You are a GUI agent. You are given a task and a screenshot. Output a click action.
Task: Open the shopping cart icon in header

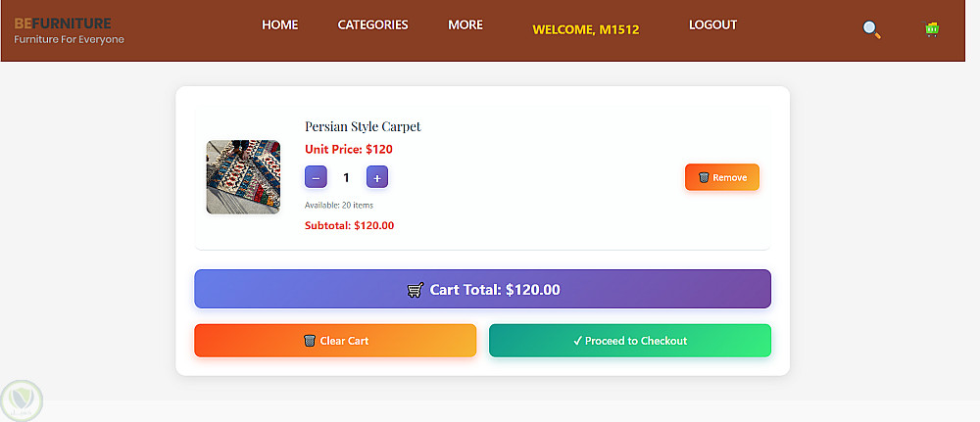tap(932, 29)
